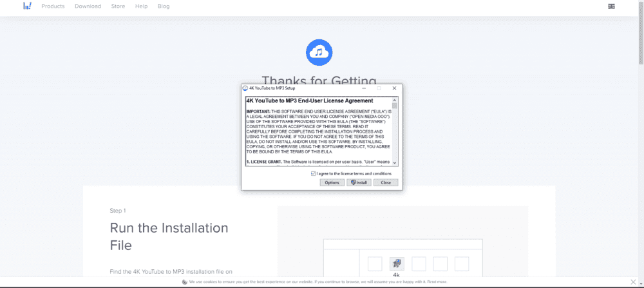Image resolution: width=644 pixels, height=288 pixels.
Task: Uncheck 'I agree to the license terms' checkbox
Action: point(314,174)
